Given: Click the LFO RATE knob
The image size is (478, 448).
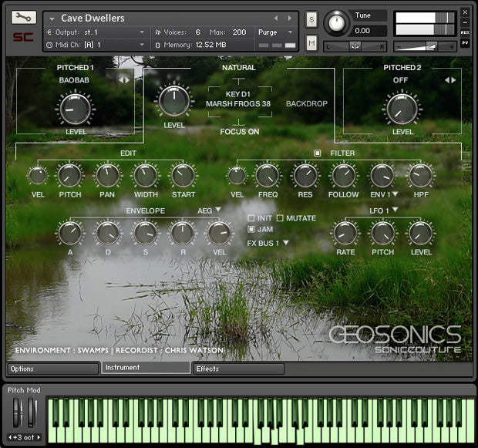Looking at the screenshot, I should coord(345,234).
